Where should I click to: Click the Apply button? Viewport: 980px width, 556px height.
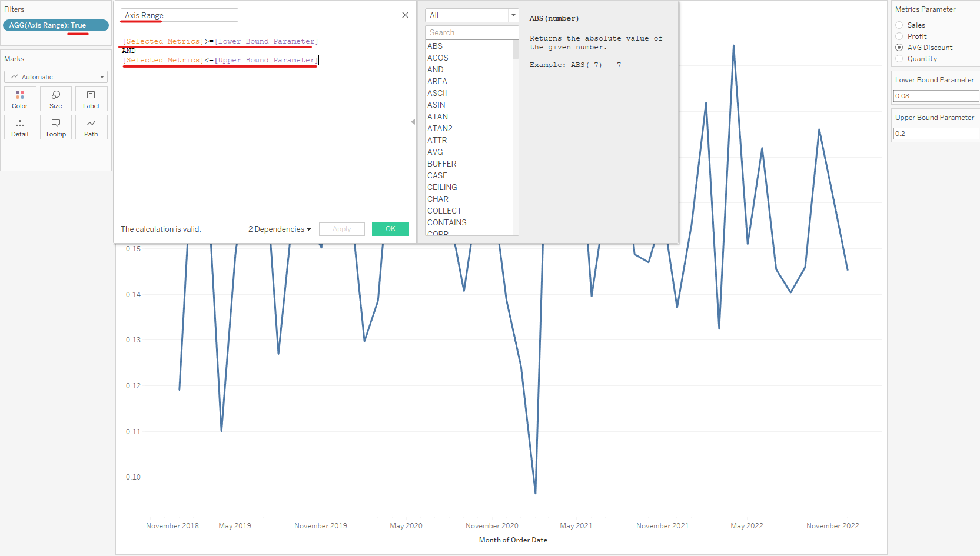(342, 229)
